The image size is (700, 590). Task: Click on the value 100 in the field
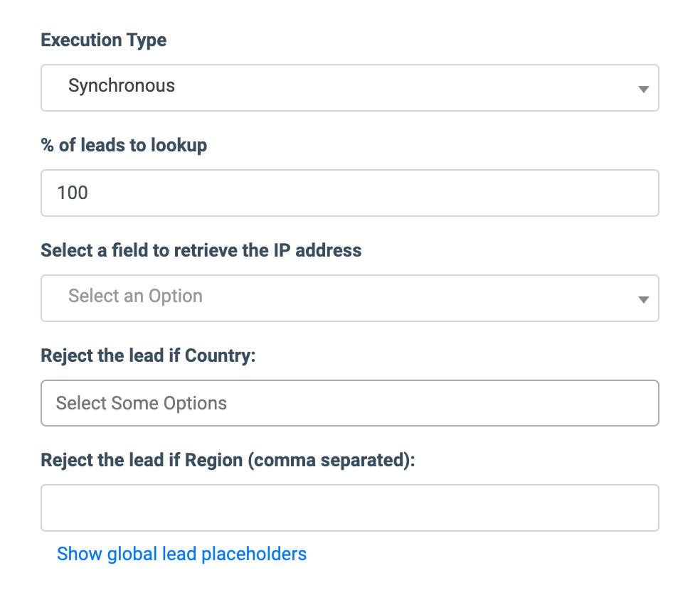[x=72, y=193]
